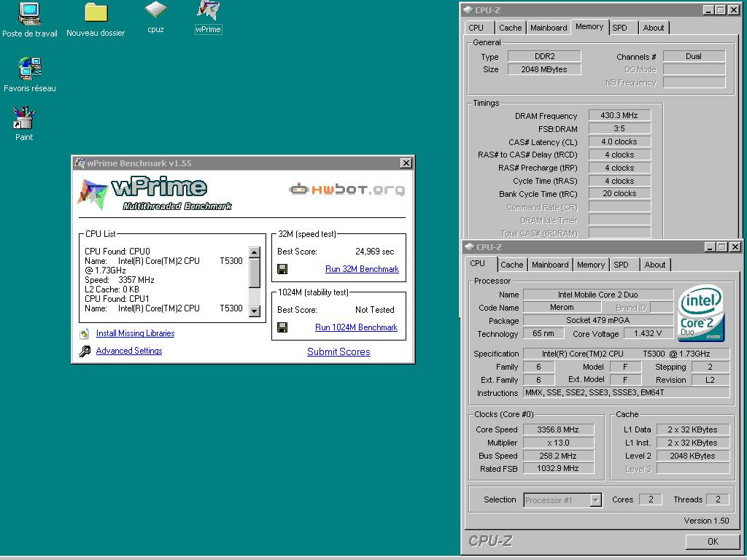Minimize the lower CPU-Z window
This screenshot has width=747, height=560.
(710, 246)
